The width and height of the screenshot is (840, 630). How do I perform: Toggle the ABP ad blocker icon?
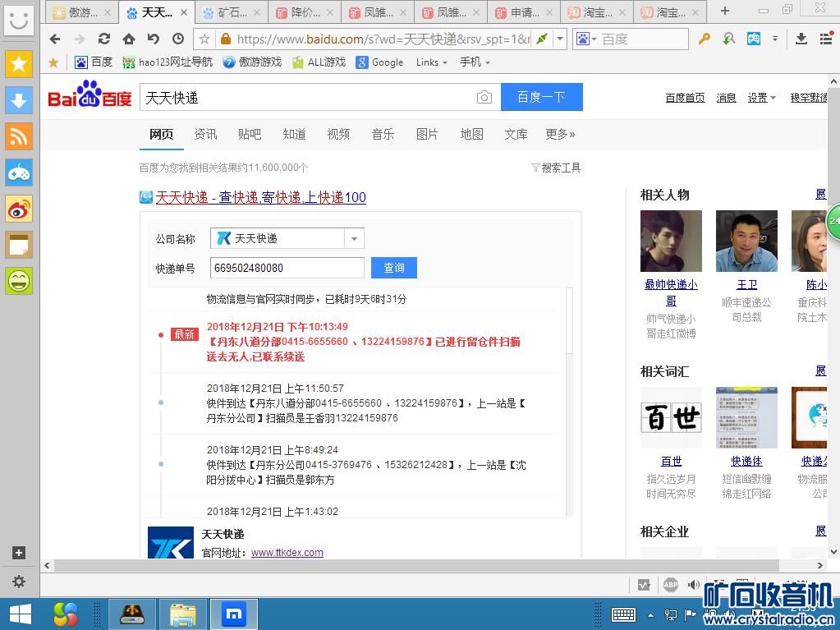pyautogui.click(x=670, y=585)
